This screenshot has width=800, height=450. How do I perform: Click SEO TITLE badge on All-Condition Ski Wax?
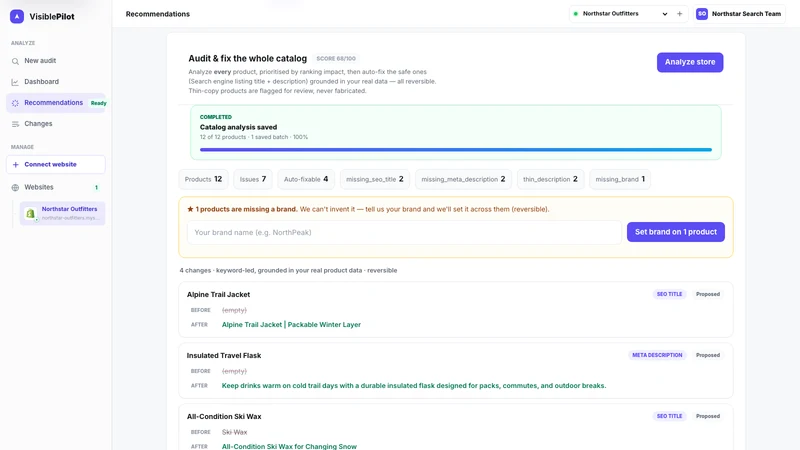click(x=669, y=416)
